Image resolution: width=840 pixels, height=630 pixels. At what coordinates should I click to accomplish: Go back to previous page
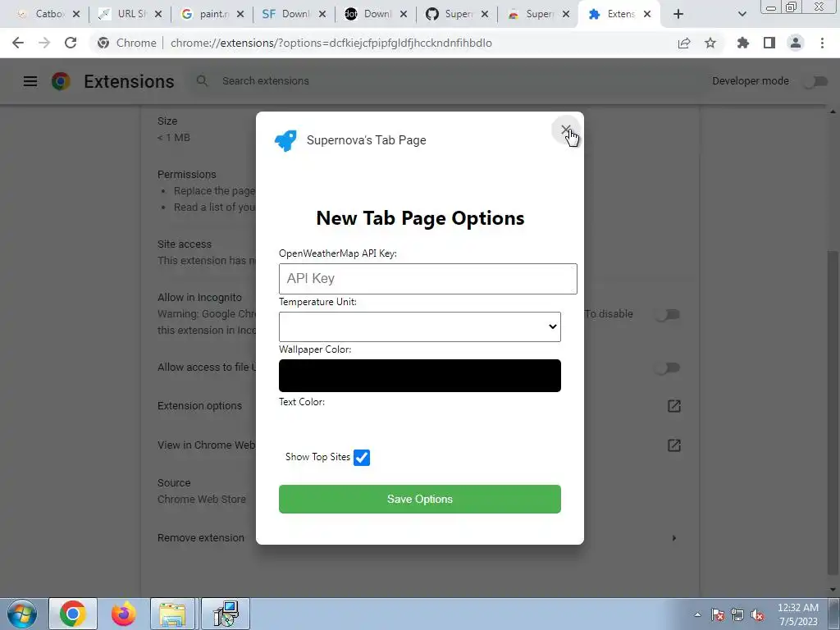(18, 43)
